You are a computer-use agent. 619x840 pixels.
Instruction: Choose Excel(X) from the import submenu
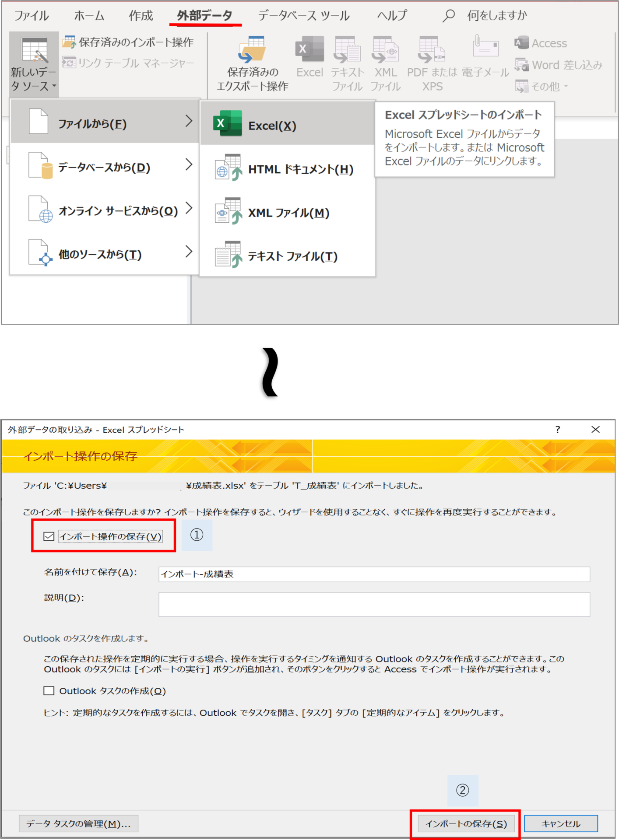click(x=288, y=123)
